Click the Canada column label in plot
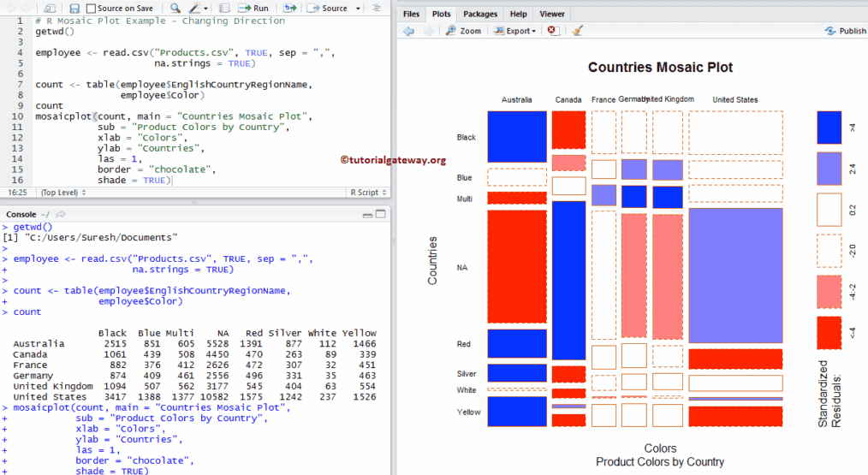 click(568, 99)
